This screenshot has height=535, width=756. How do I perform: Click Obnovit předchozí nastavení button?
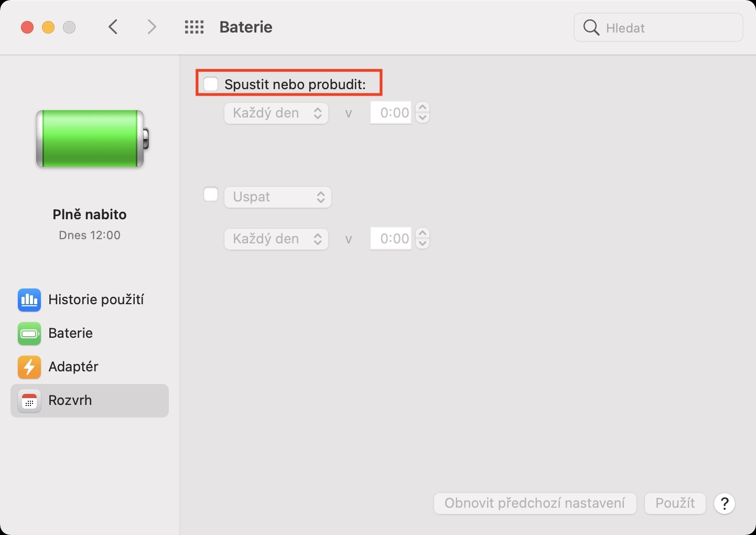[x=535, y=504]
